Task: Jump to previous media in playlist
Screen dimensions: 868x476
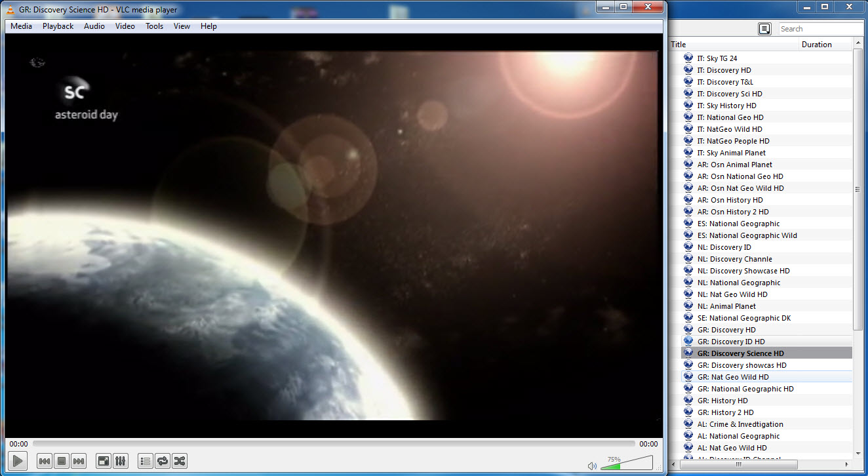Action: (44, 461)
